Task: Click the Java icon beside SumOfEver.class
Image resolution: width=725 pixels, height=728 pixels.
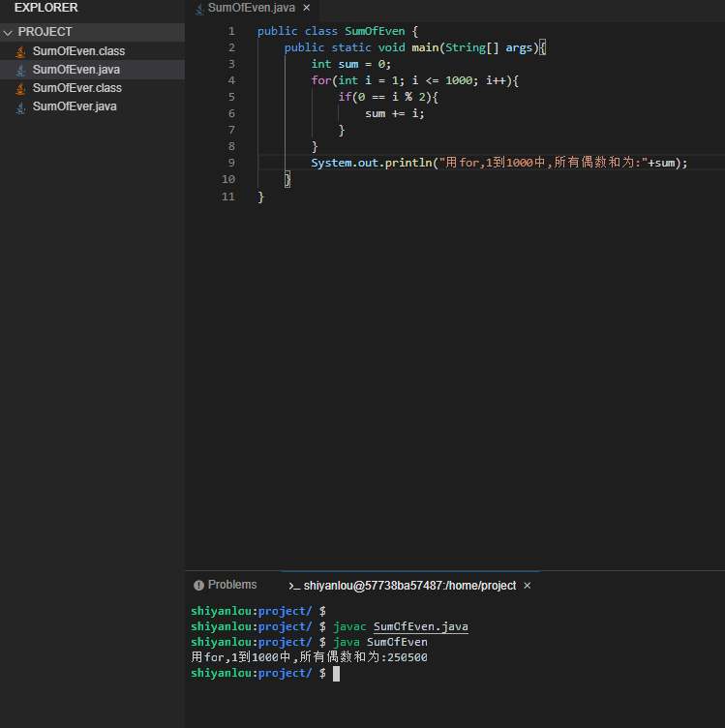Action: (x=20, y=89)
